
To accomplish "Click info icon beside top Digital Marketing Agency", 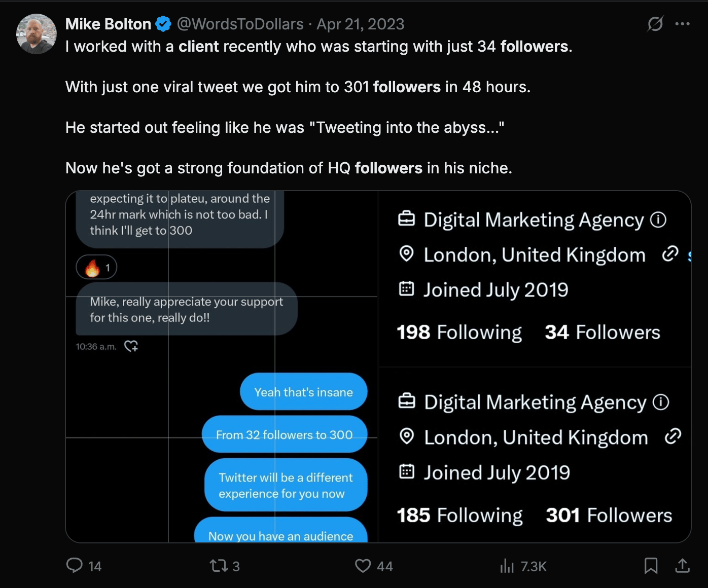I will pos(658,219).
